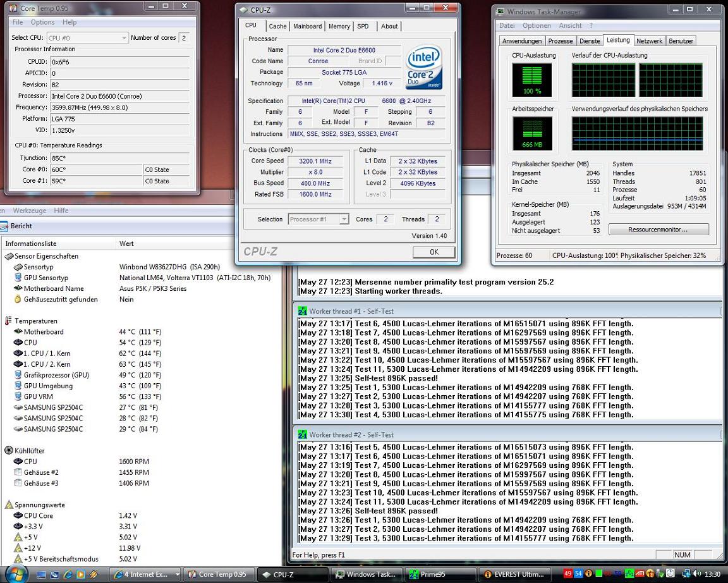Switch to Dienste tab in Task Manager
This screenshot has width=728, height=583.
coord(590,41)
